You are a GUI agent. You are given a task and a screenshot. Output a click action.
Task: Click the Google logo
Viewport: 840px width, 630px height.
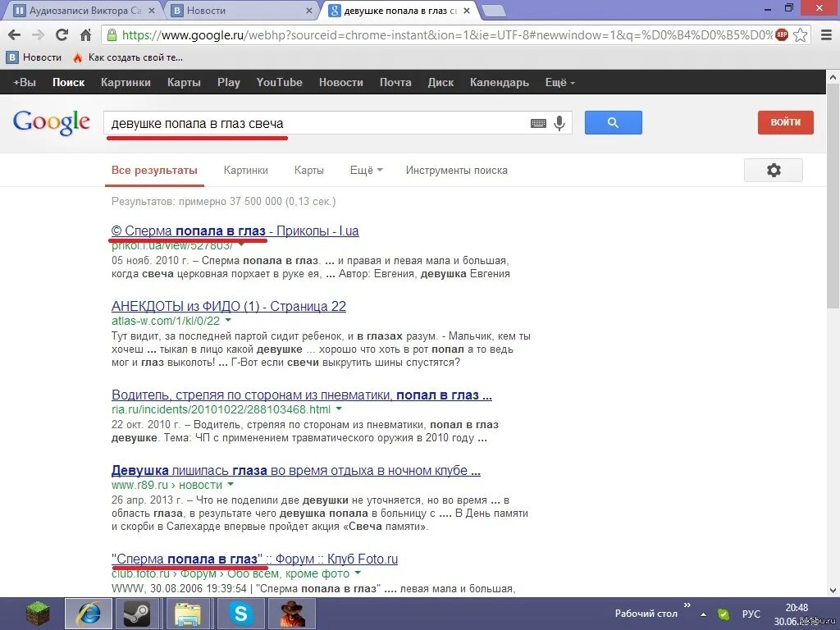[x=52, y=123]
